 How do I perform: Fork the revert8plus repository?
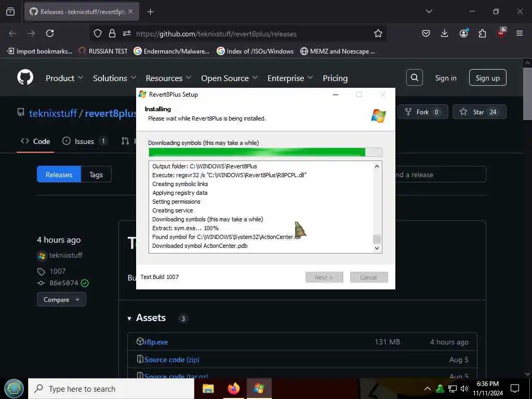(x=423, y=112)
